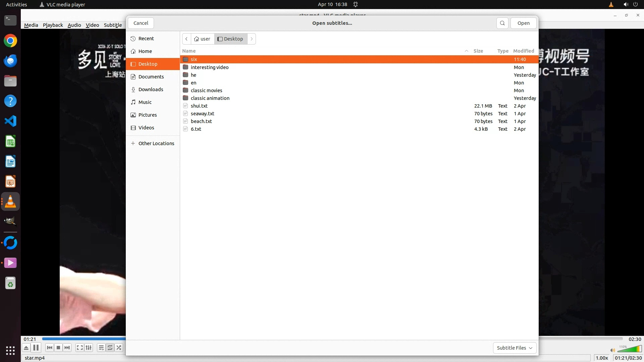Toggle loop repeat mode
Viewport: 644px width, 362px height.
110,348
